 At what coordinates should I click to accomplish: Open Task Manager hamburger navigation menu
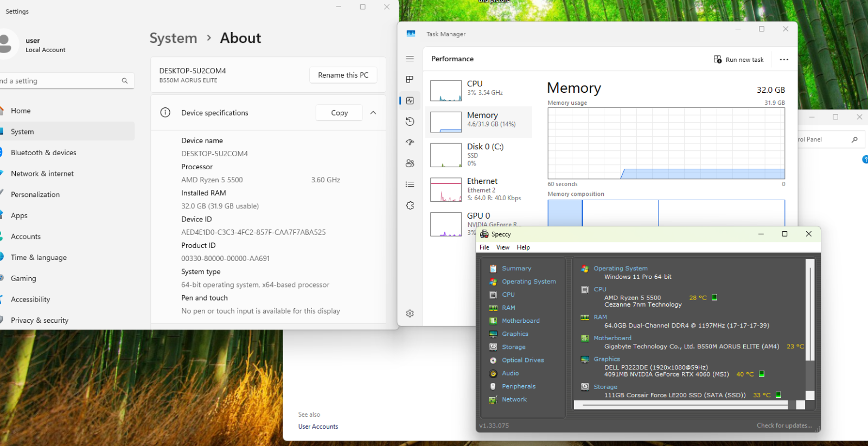[410, 59]
